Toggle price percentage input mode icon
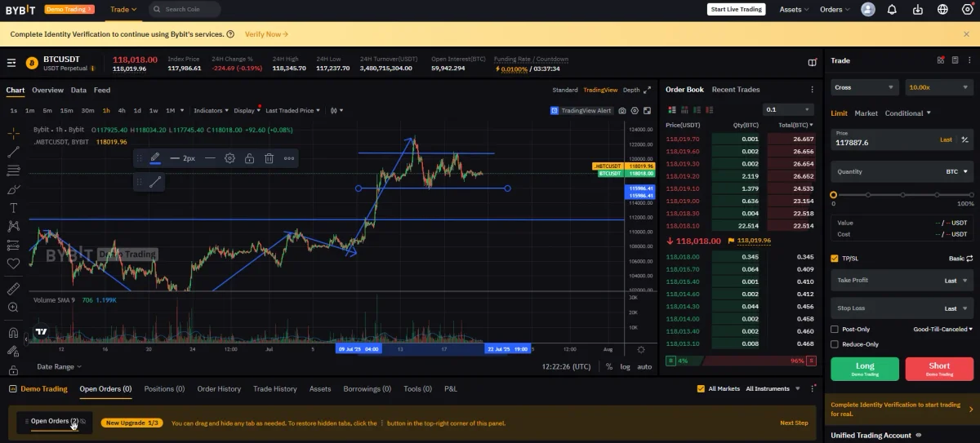 (964, 140)
